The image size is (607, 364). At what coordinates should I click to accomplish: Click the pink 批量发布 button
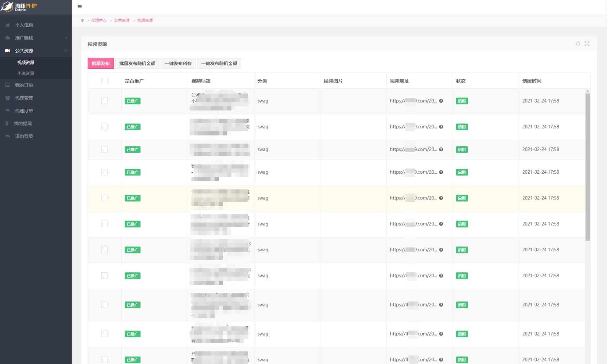(x=101, y=64)
